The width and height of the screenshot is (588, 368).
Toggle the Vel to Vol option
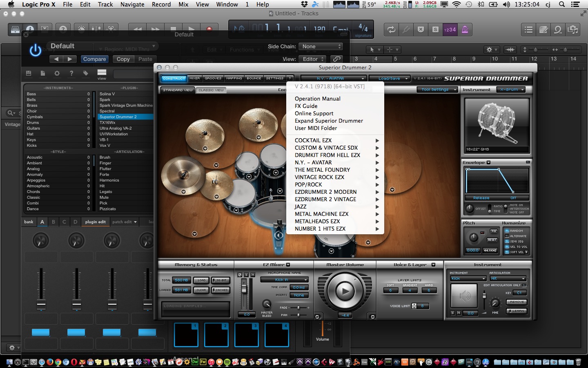[507, 247]
